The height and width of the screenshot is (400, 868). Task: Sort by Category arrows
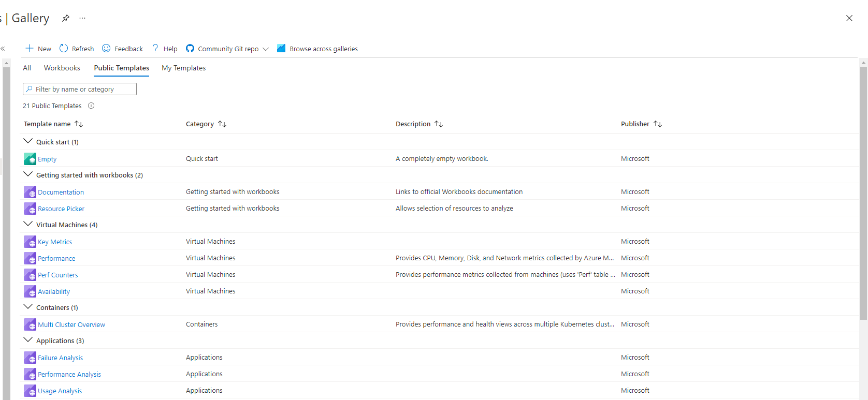tap(222, 124)
